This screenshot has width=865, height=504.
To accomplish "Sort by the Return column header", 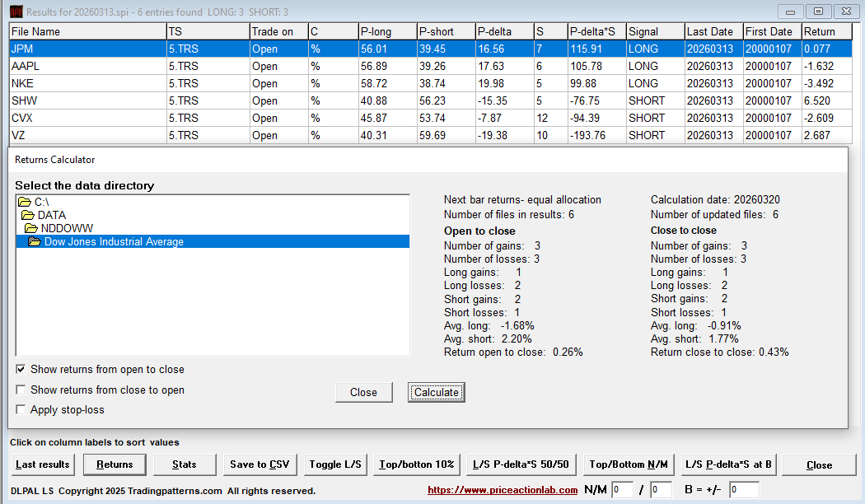I will click(x=827, y=31).
